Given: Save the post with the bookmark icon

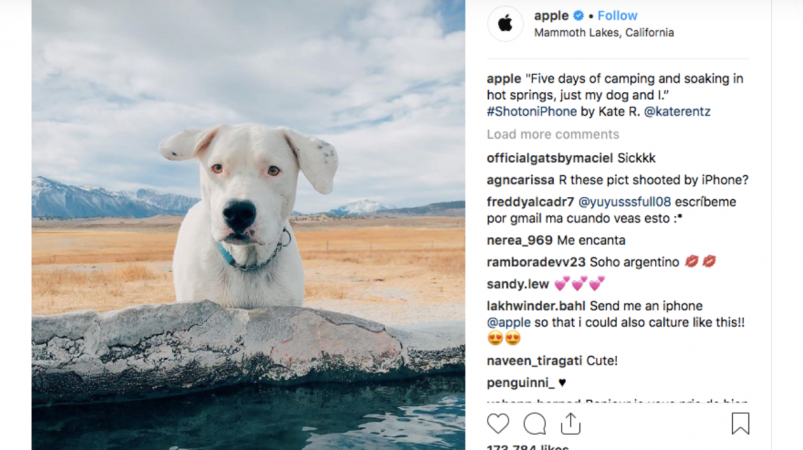Looking at the screenshot, I should [740, 424].
